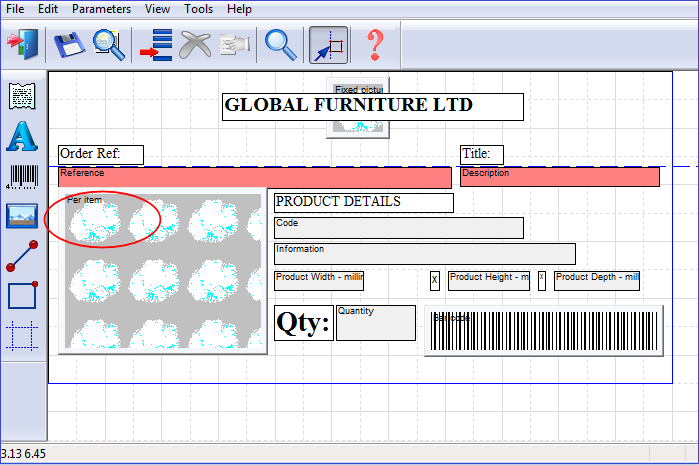Select the landscape picture tool in sidebar
This screenshot has width=699, height=465.
22,216
